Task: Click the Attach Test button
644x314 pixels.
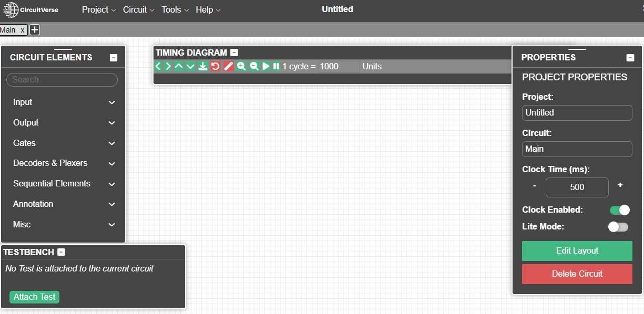Action: 34,297
